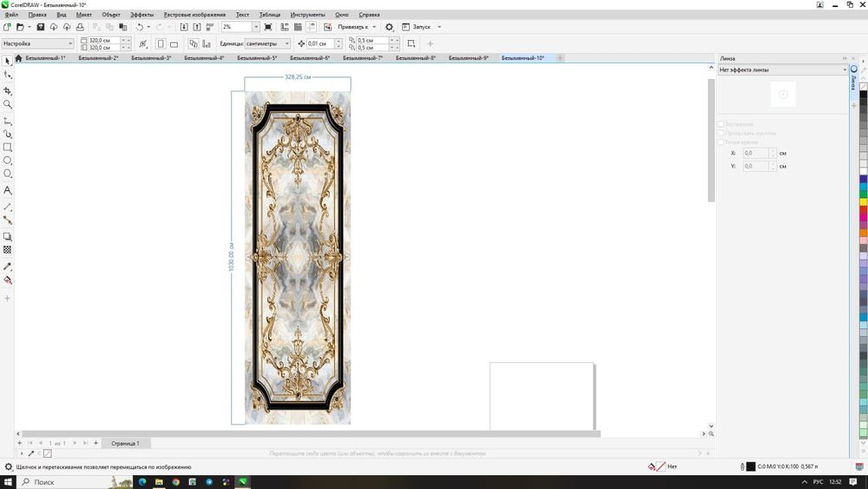Activate the Ellipse tool
Viewport: 868px width, 489px height.
pos(8,161)
